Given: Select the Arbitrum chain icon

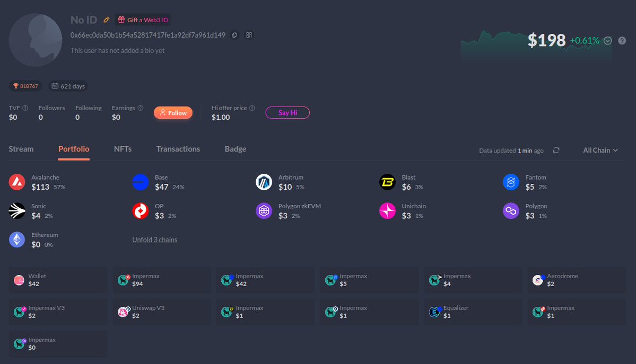Looking at the screenshot, I should [x=264, y=182].
